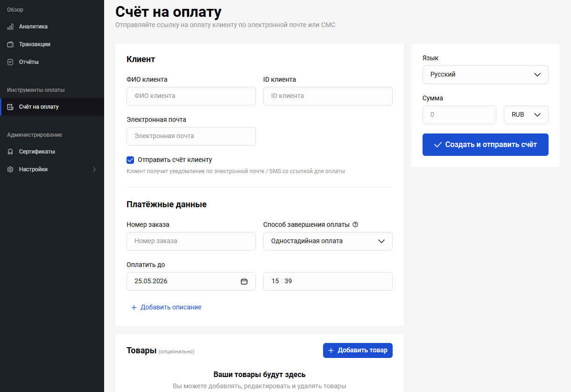Open the RUB currency dropdown
The image size is (571, 392).
coord(526,115)
